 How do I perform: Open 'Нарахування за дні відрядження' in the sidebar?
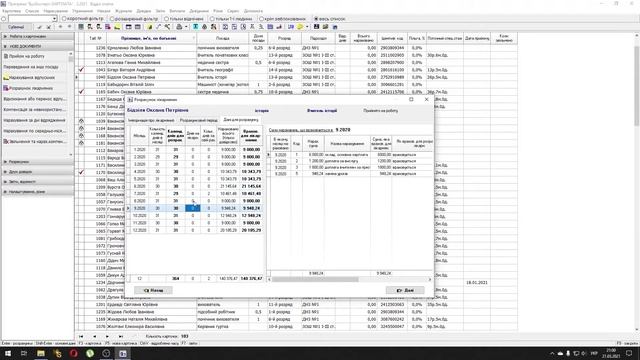coord(34,120)
